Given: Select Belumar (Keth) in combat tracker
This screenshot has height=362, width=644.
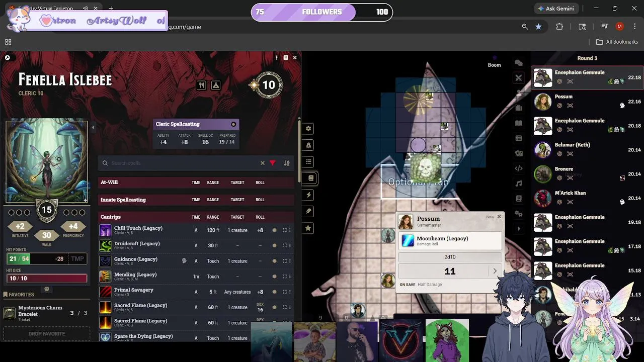Looking at the screenshot, I should click(587, 150).
